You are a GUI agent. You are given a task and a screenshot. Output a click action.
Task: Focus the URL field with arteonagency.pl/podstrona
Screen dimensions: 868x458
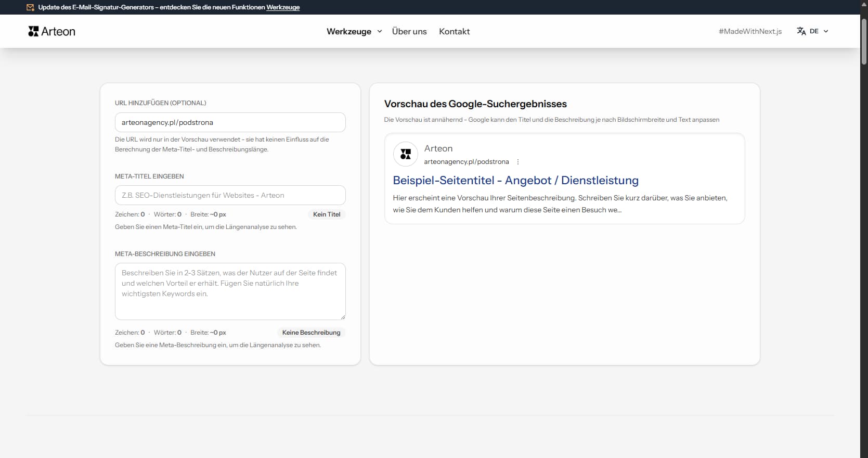pos(230,122)
